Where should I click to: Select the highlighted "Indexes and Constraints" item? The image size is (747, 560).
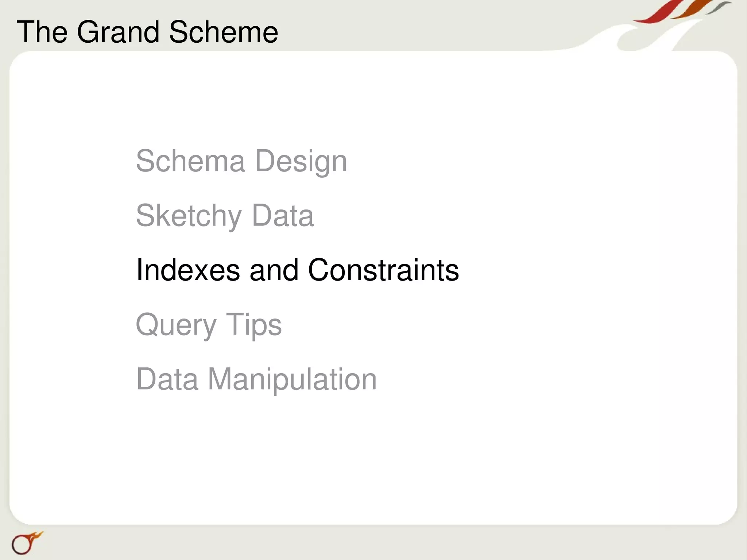297,270
